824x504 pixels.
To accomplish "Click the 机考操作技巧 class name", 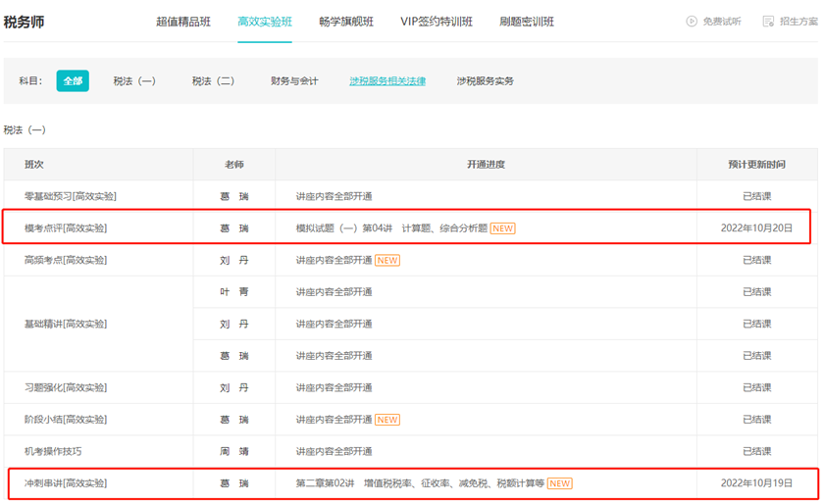I will coord(53,452).
